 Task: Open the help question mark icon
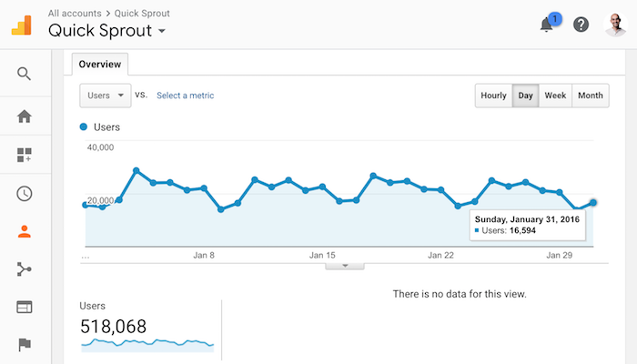[x=581, y=25]
